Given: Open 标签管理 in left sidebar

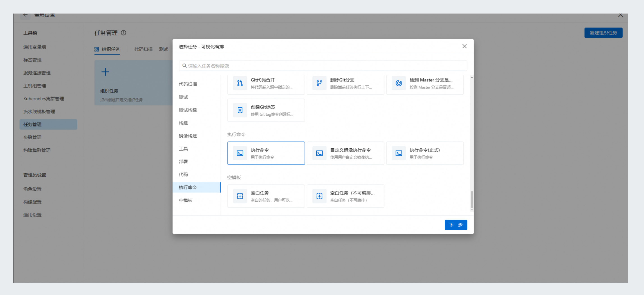Looking at the screenshot, I should (32, 60).
